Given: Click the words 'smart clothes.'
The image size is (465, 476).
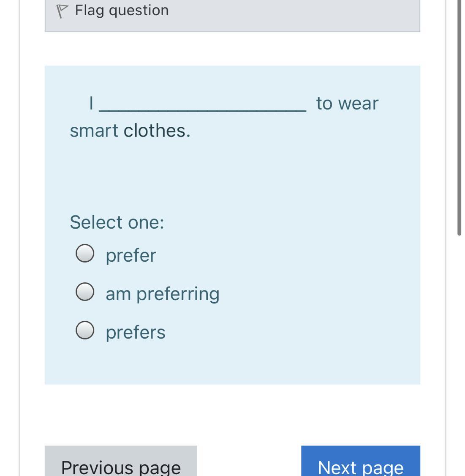Looking at the screenshot, I should click(x=130, y=131).
